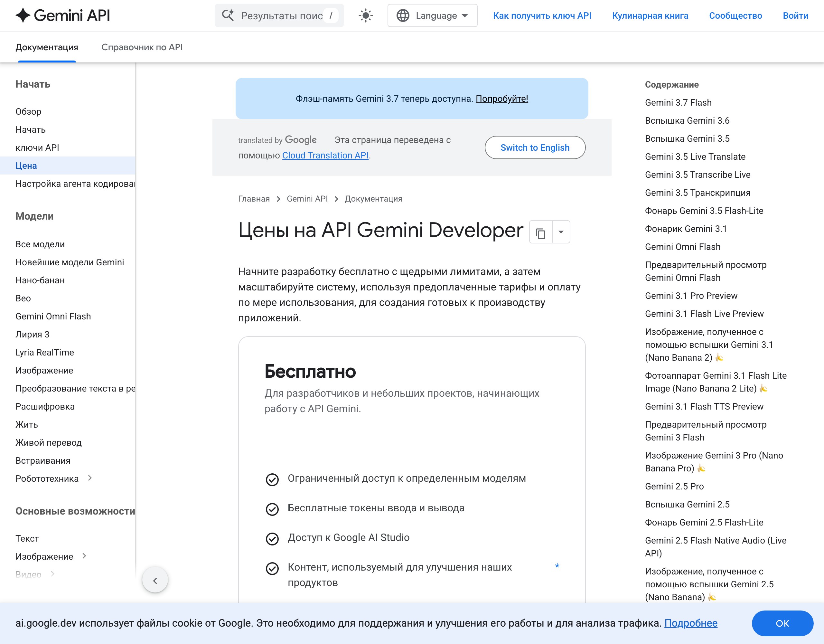This screenshot has width=824, height=644.
Task: Click Подробнее link in cookie notice
Action: [691, 623]
